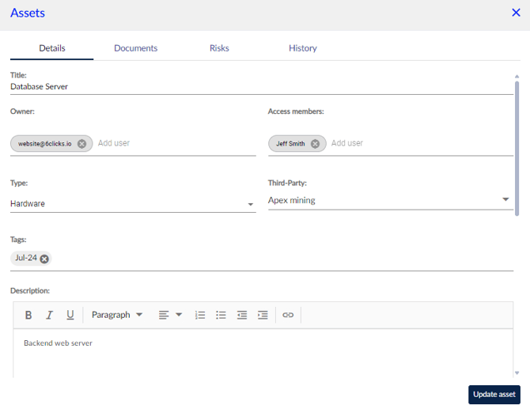Switch to the Risks tab
Screen dimensions: 530x420
pos(219,48)
